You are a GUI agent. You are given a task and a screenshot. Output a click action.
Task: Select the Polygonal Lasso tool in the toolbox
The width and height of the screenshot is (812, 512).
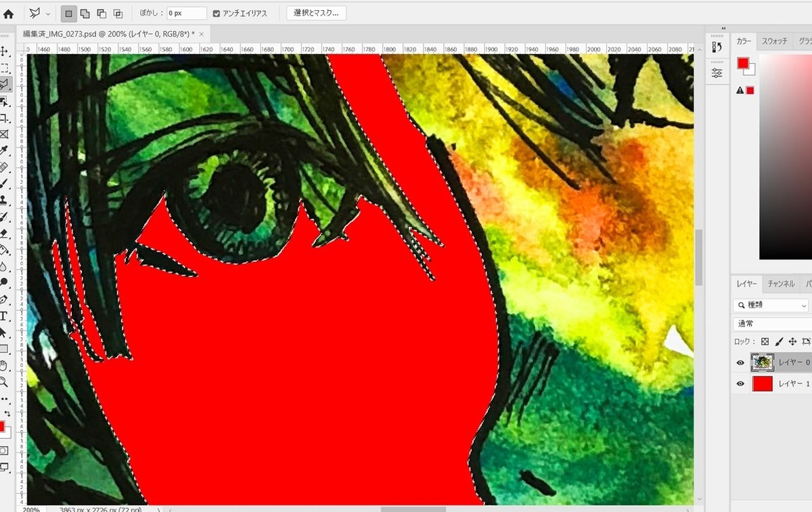point(4,85)
